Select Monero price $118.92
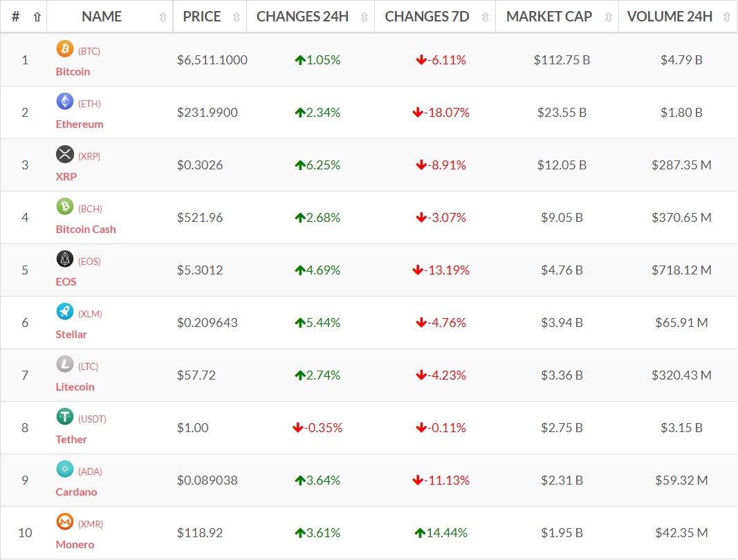This screenshot has height=560, width=738. [200, 533]
